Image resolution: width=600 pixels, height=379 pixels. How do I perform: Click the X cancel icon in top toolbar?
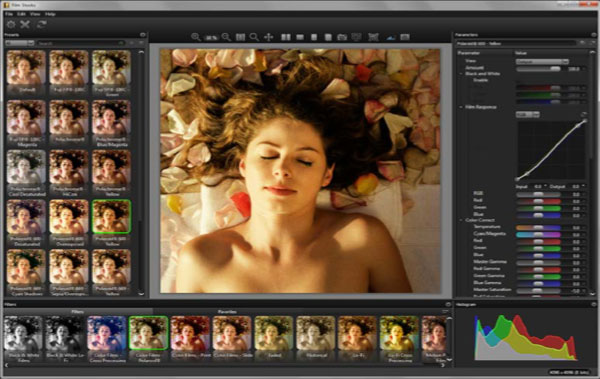point(25,25)
